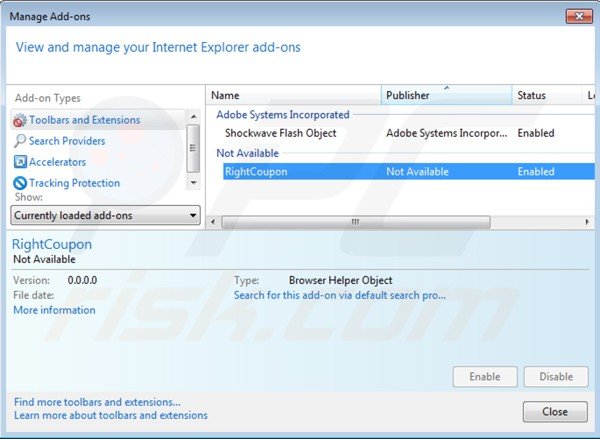The image size is (600, 439).
Task: Select Toolbars and Extensions add-on type
Action: pyautogui.click(x=98, y=120)
